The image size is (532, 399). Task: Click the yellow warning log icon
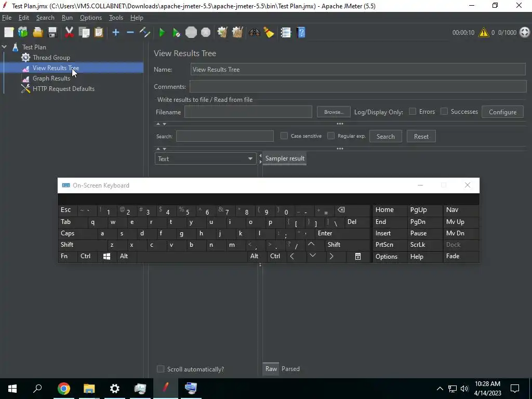(x=484, y=33)
